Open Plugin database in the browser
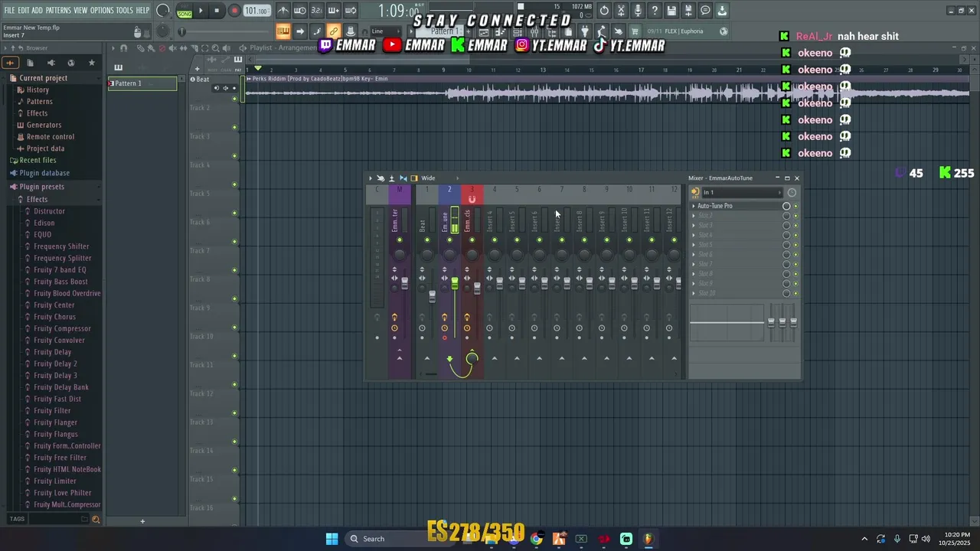The image size is (980, 551). pos(44,173)
